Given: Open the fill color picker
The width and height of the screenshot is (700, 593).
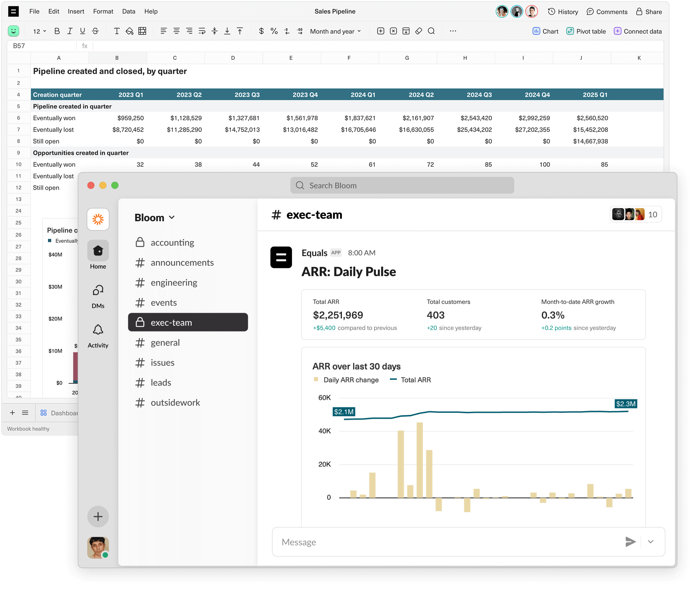Looking at the screenshot, I should point(129,31).
